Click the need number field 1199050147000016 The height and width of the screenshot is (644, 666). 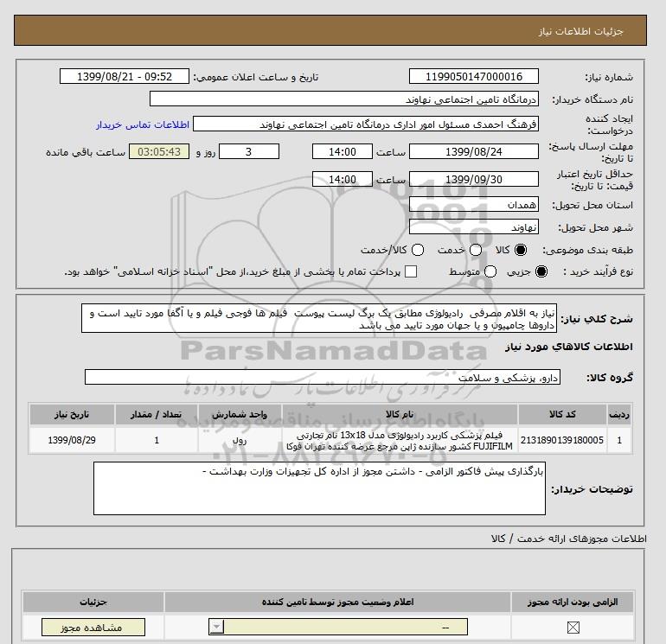click(474, 77)
